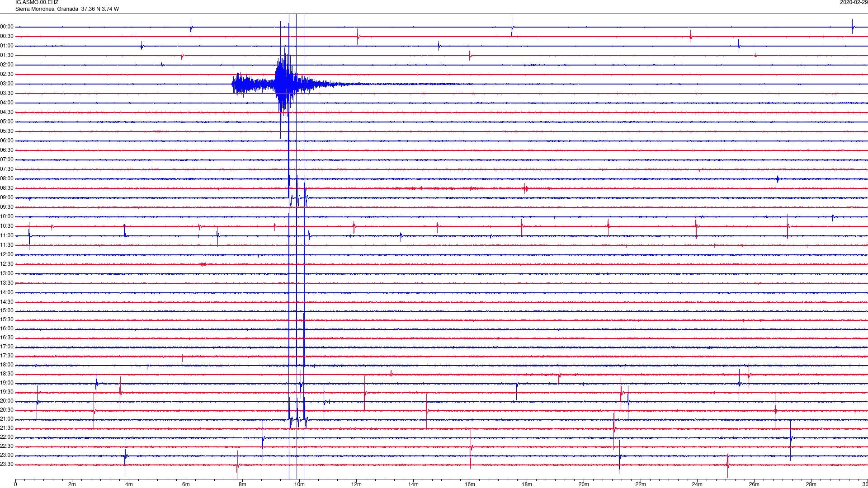Select the 11:00 trace time label
The height and width of the screenshot is (488, 868).
7,236
